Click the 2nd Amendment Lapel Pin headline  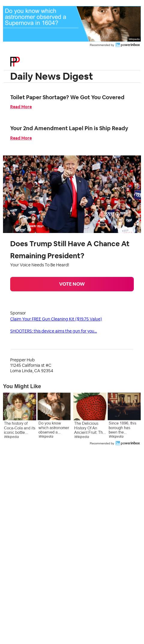pyautogui.click(x=69, y=128)
